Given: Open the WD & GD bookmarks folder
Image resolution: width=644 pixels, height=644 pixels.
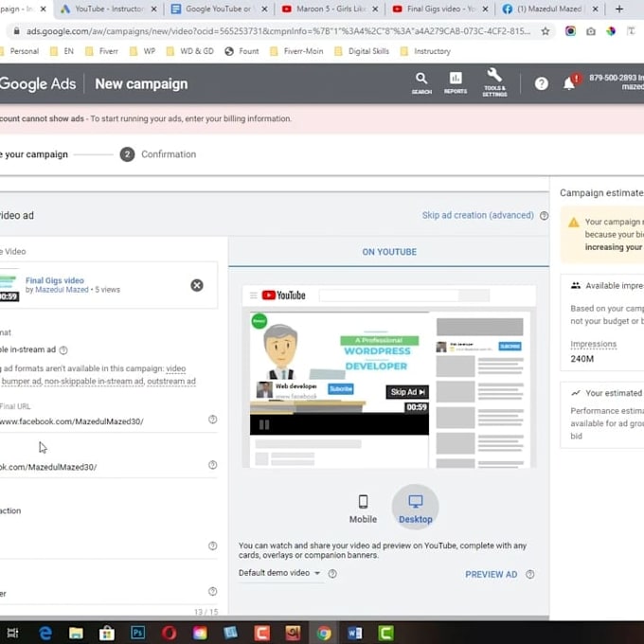Looking at the screenshot, I should [190, 51].
